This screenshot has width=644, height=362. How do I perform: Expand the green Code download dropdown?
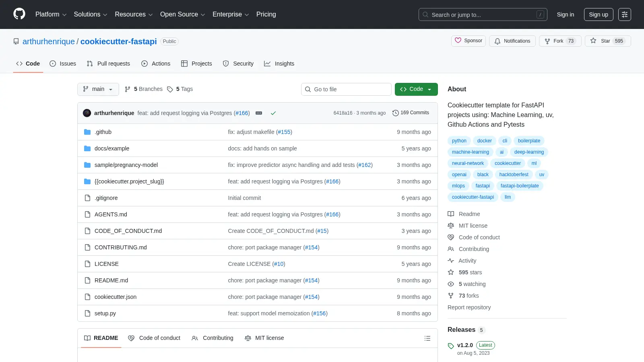click(x=416, y=89)
